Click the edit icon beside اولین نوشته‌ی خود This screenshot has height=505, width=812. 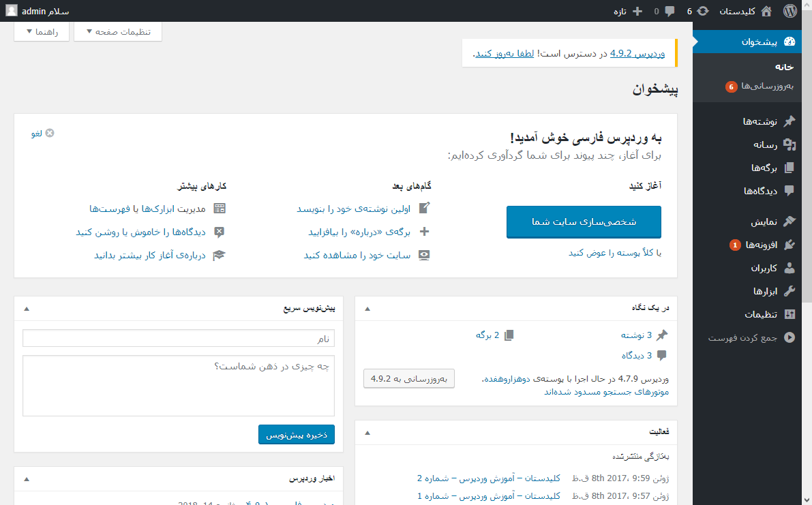tap(424, 208)
